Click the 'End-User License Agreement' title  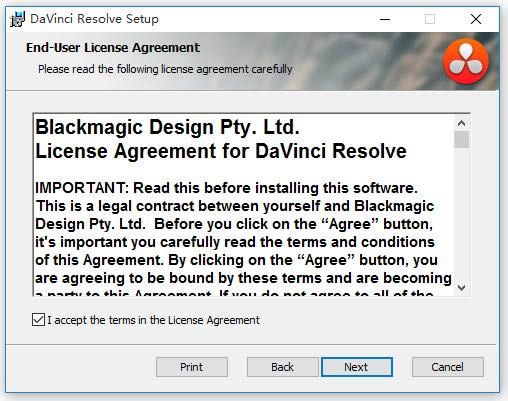pyautogui.click(x=113, y=48)
